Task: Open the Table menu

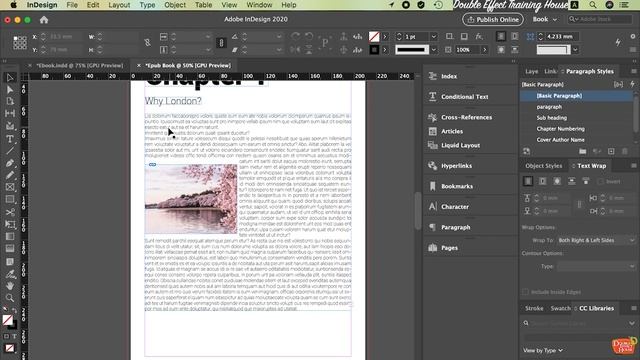Action: click(203, 5)
